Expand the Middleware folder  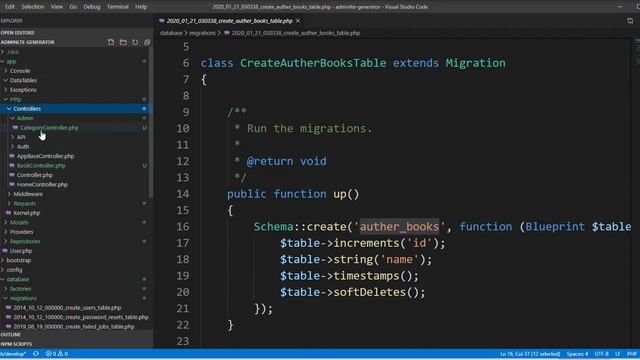[9, 194]
